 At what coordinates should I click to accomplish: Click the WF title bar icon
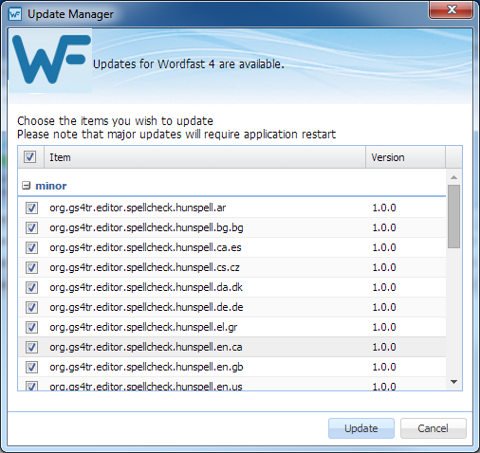(15, 14)
